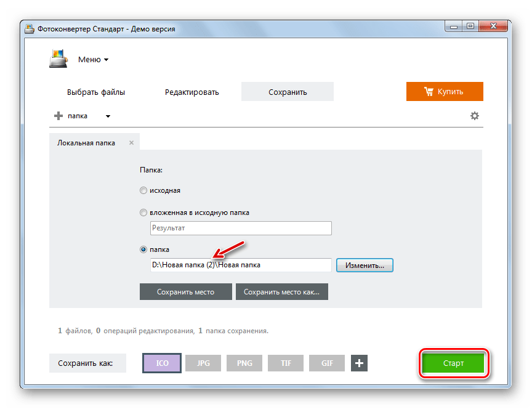
Task: Click the Купить button
Action: coord(445,92)
